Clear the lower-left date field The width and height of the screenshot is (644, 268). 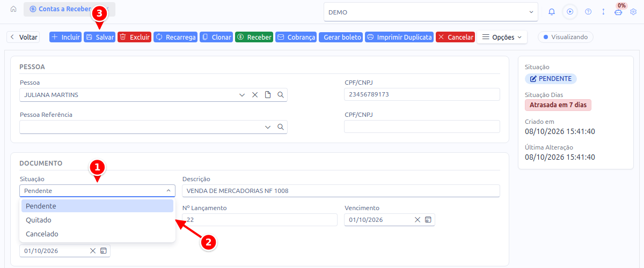coord(92,251)
